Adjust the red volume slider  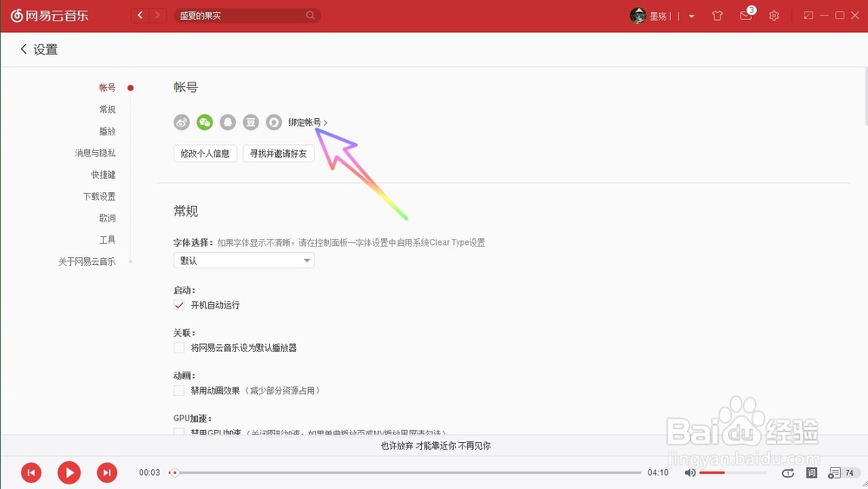coord(733,472)
